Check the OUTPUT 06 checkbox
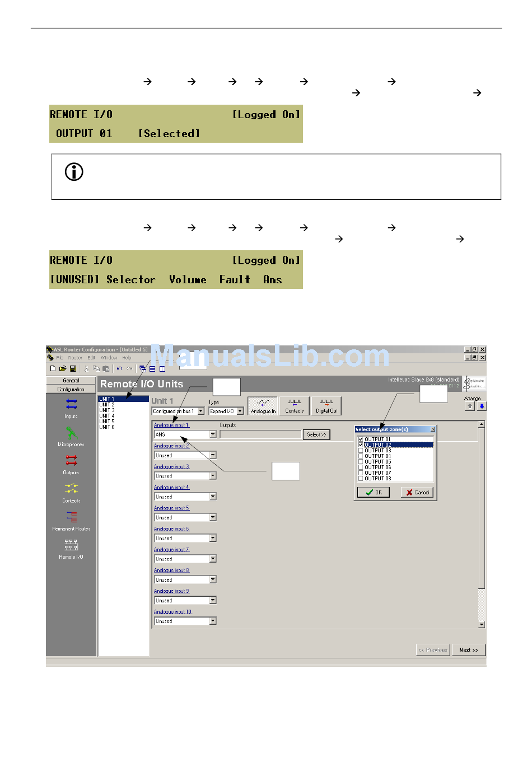 click(x=361, y=467)
